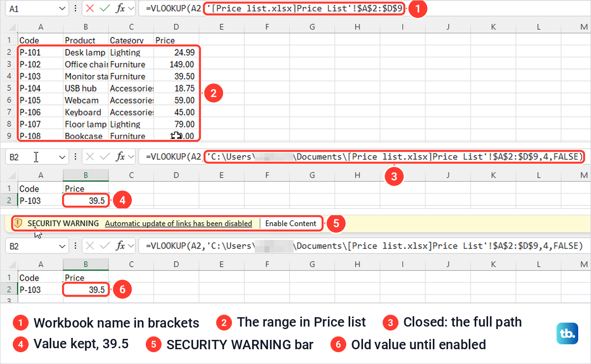Image resolution: width=591 pixels, height=364 pixels.
Task: Click the red Cancel X beside the A1 name box
Action: click(x=90, y=8)
